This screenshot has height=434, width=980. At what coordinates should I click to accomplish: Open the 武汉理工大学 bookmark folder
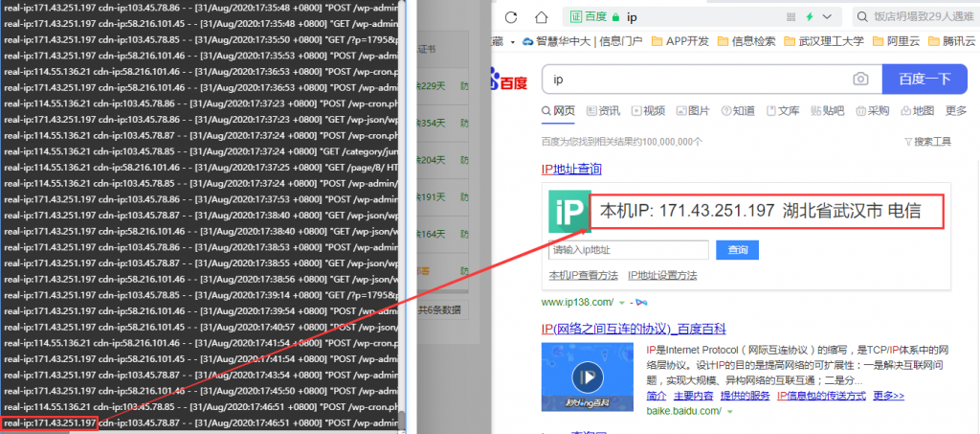point(824,41)
